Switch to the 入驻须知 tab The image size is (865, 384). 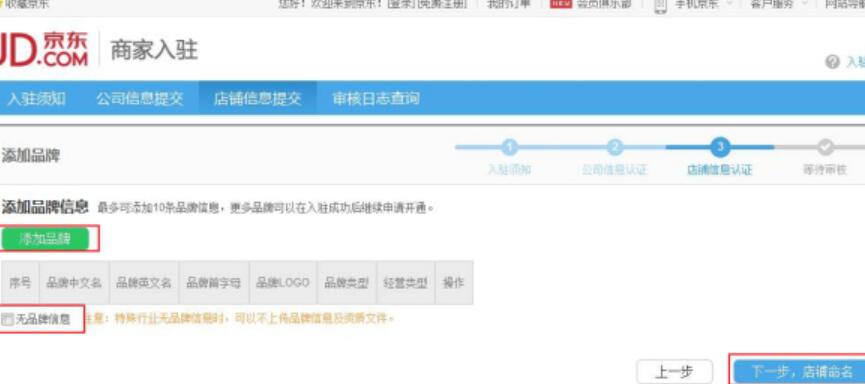coord(36,99)
